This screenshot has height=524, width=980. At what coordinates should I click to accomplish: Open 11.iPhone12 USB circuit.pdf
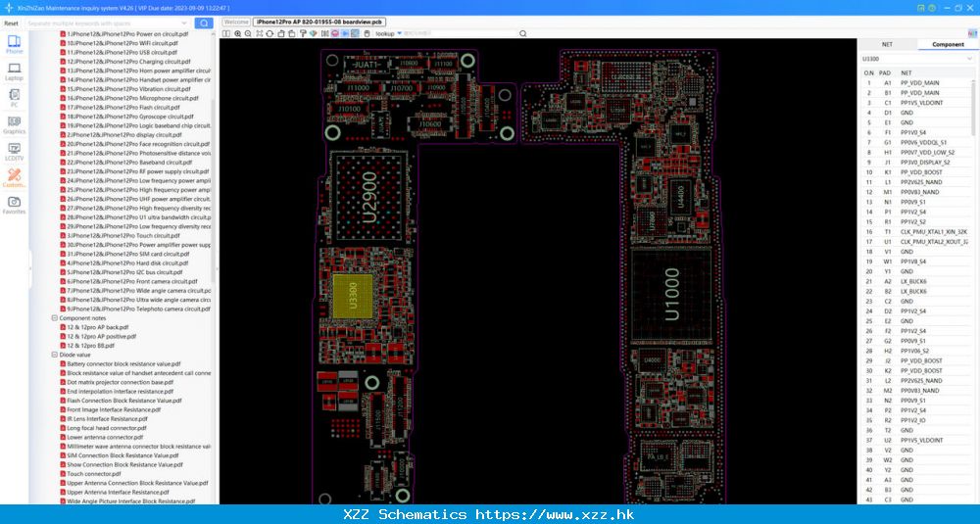click(x=119, y=53)
